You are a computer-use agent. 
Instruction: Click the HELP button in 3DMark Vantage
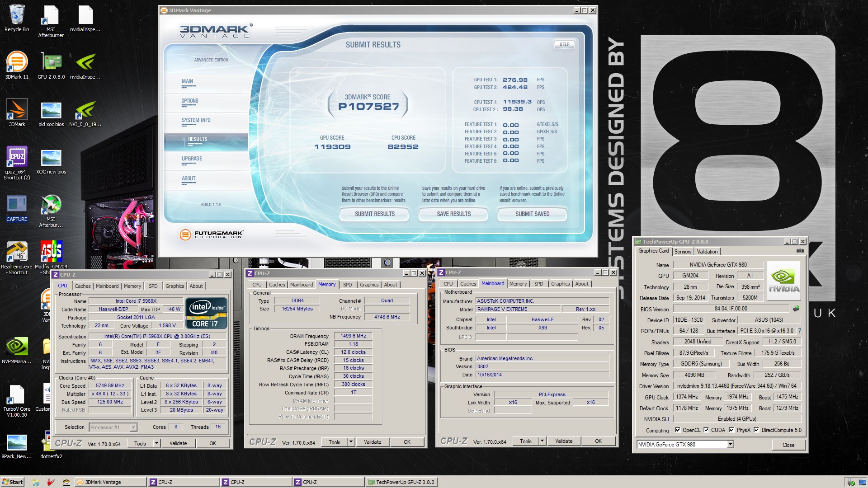coord(564,44)
